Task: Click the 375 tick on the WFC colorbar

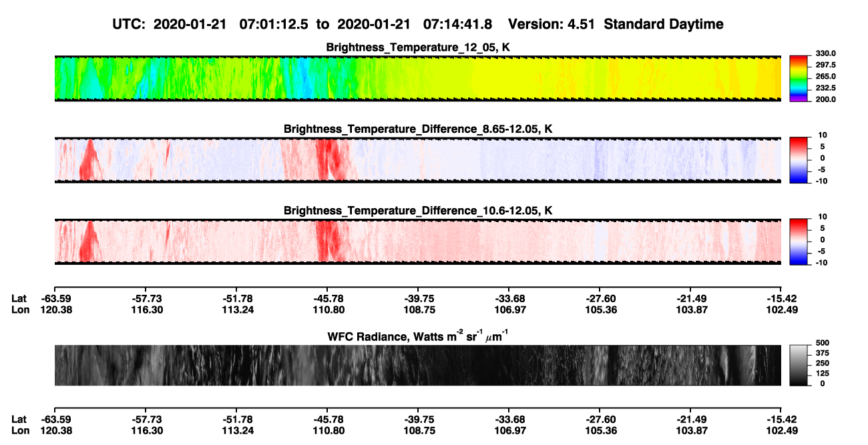Action: [823, 352]
